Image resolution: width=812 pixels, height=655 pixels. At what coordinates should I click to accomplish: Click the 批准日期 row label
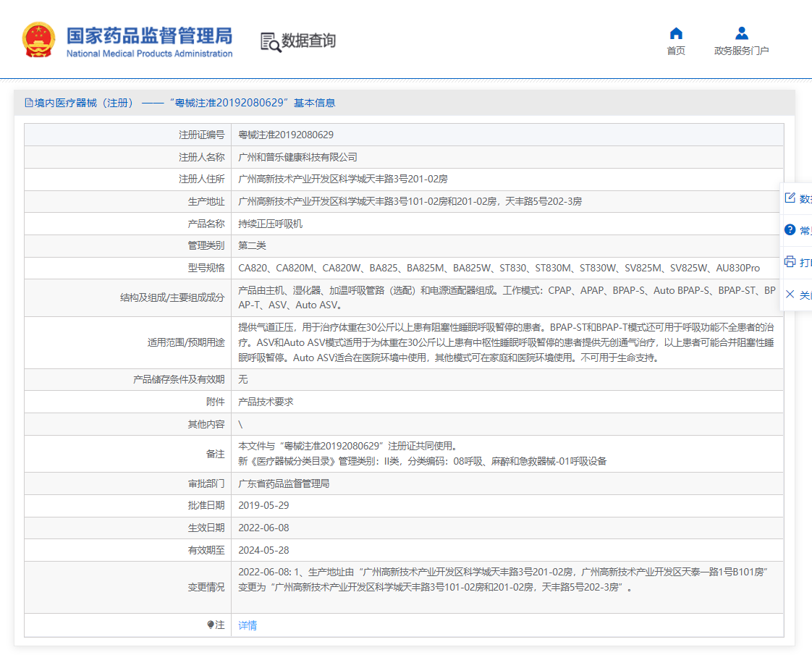(x=206, y=505)
